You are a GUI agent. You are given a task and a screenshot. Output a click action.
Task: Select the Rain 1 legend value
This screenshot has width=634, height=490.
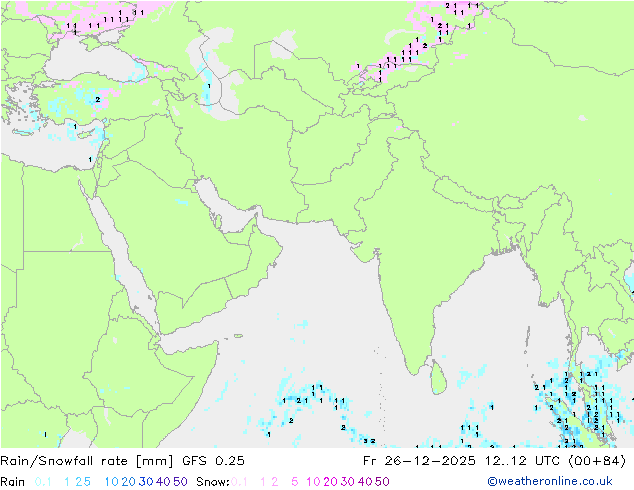pos(67,482)
